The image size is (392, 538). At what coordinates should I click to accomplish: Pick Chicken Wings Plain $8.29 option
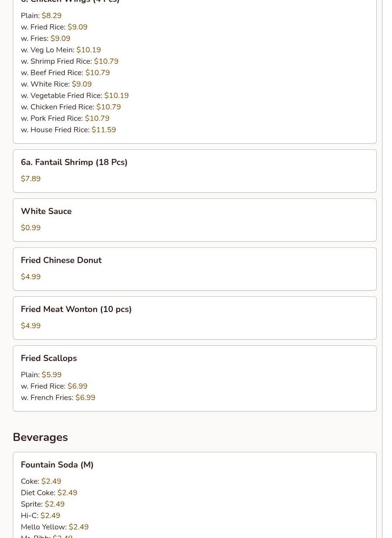pyautogui.click(x=41, y=15)
